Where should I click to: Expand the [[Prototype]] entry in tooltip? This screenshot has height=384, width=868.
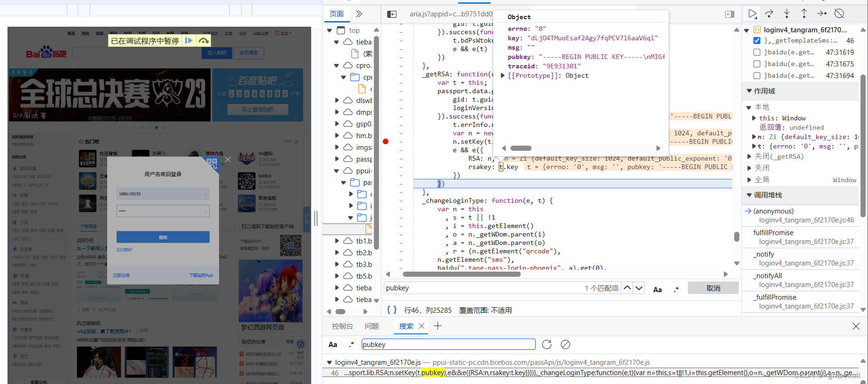503,75
